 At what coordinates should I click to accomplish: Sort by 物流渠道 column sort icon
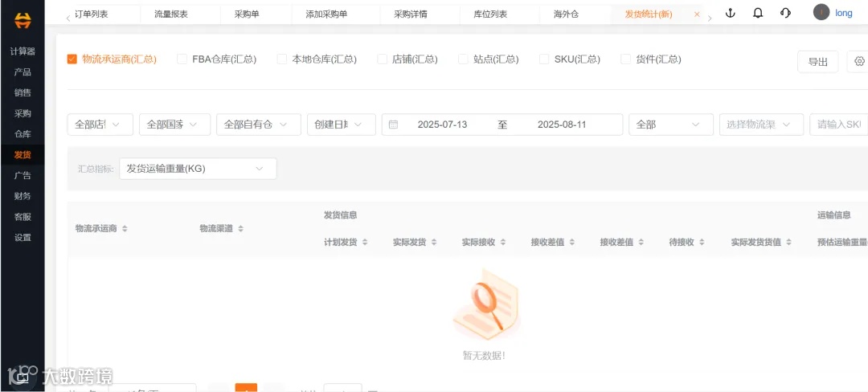tap(240, 228)
